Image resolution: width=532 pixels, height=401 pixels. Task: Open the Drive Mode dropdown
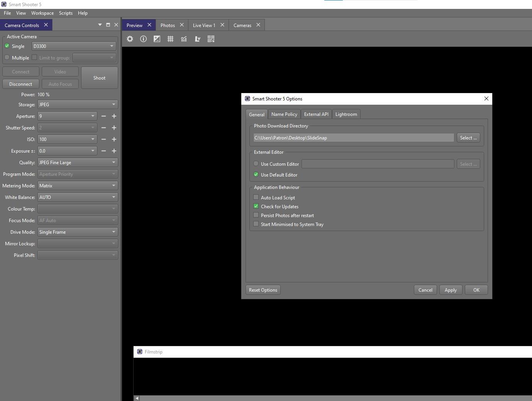78,232
